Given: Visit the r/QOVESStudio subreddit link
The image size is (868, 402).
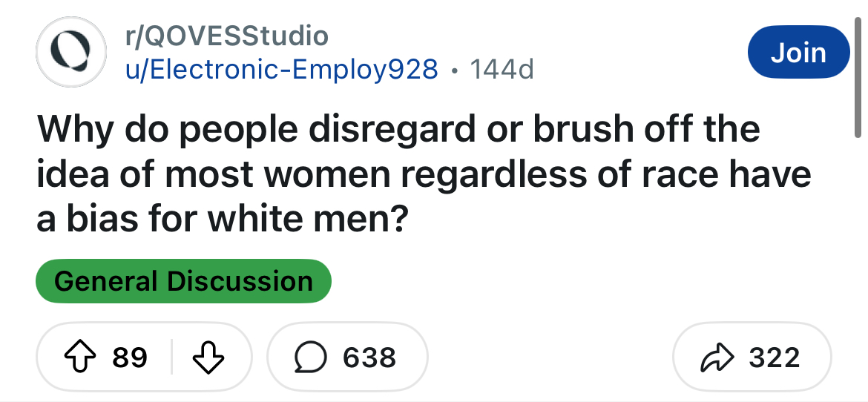Looking at the screenshot, I should [x=227, y=36].
